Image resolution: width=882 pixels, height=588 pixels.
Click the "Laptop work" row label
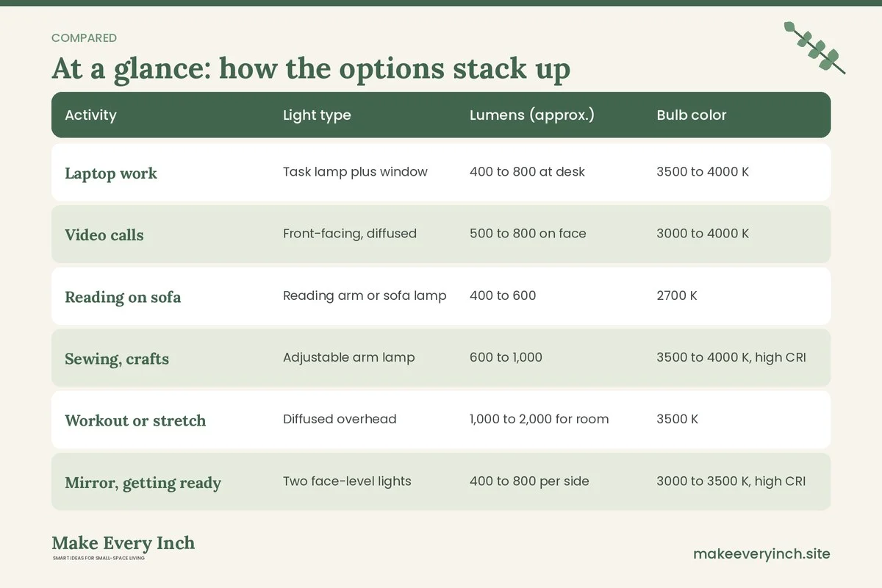coord(111,173)
